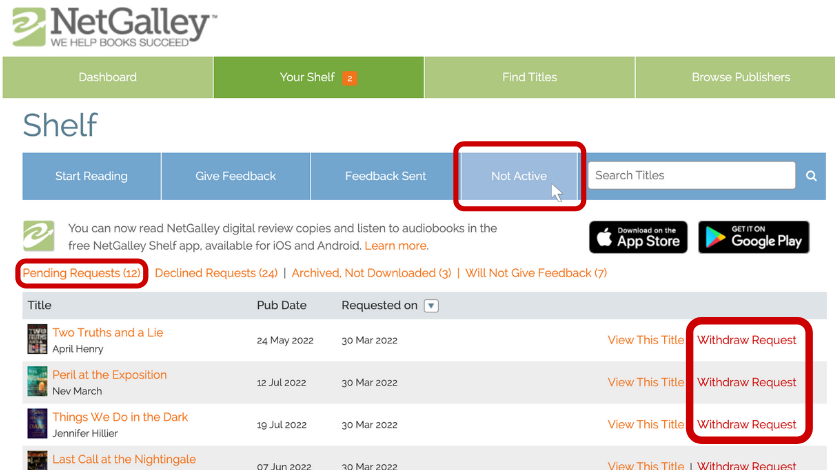The image size is (835, 470).
Task: Open Two Truths and a Lie cover thumbnail
Action: pyautogui.click(x=37, y=340)
